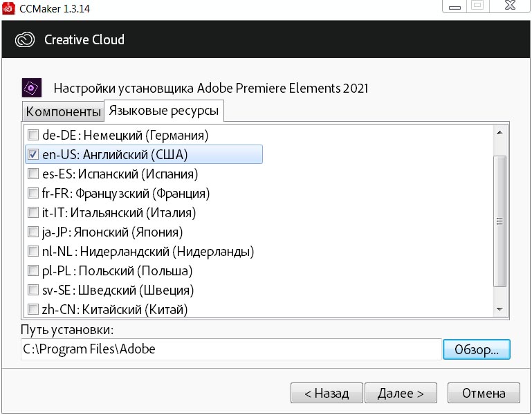Tick the sv-SE Swedish language checkbox

(33, 290)
